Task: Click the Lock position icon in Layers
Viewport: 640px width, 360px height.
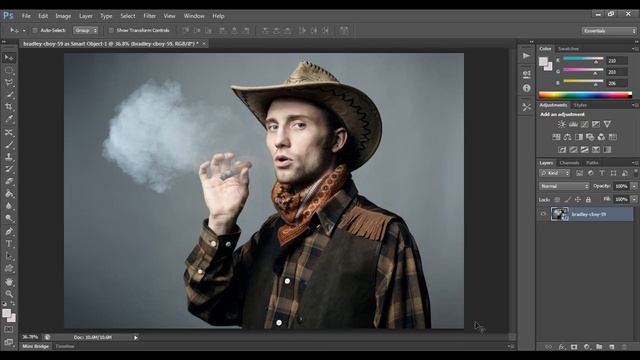Action: [578, 200]
